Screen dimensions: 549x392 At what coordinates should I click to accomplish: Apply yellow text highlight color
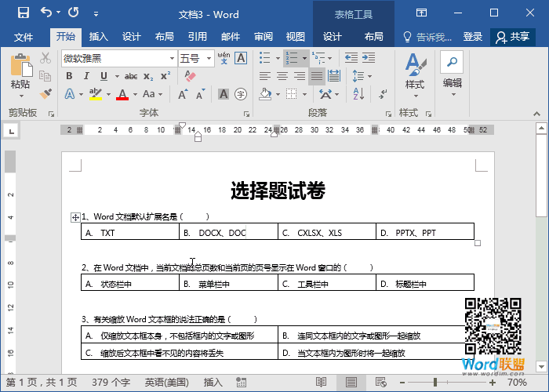pos(96,94)
